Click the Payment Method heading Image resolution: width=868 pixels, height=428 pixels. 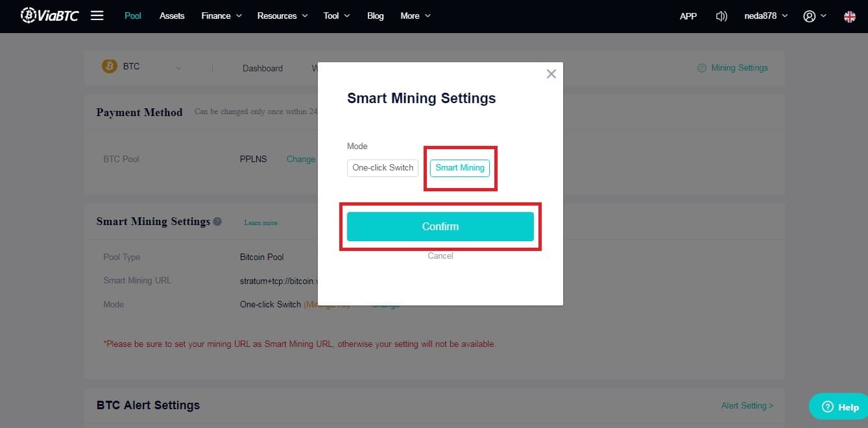(x=139, y=112)
